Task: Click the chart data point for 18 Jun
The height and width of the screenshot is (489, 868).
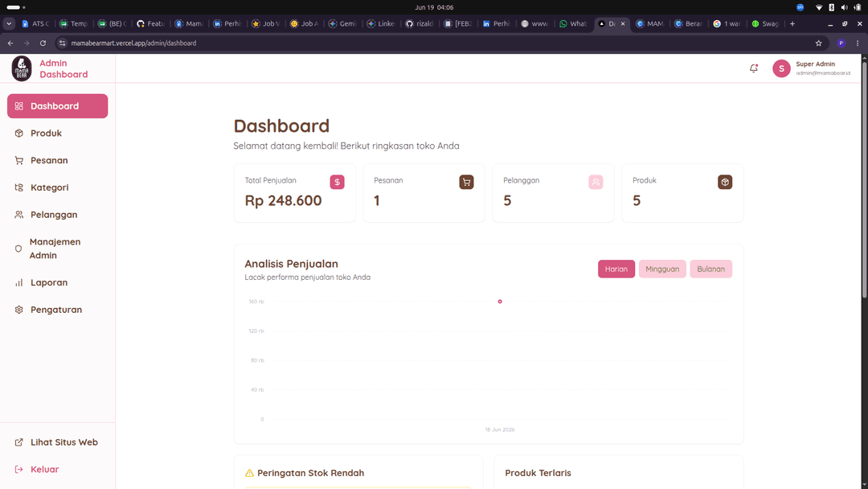Action: click(x=500, y=302)
